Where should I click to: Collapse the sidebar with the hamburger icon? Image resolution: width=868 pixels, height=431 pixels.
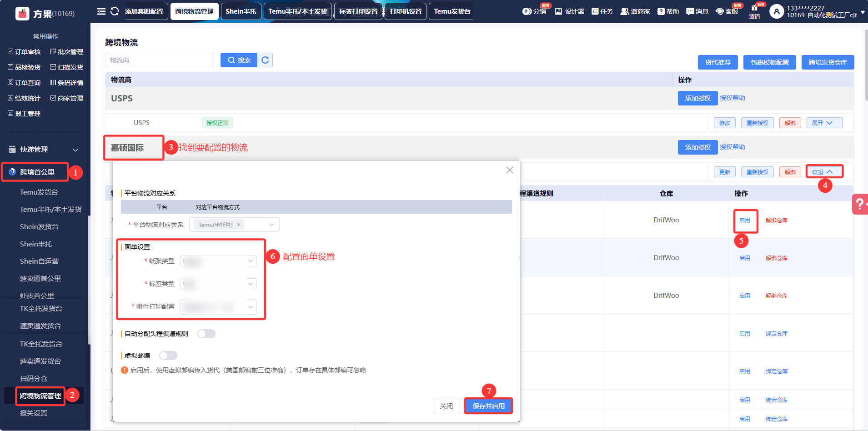tap(101, 11)
